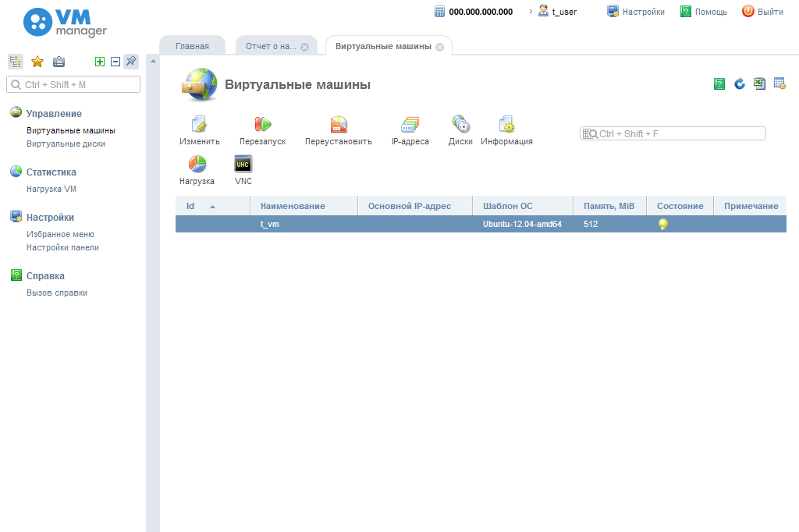The width and height of the screenshot is (799, 532).
Task: Click the Ubuntu-12.04-amd64 template cell
Action: click(x=523, y=224)
